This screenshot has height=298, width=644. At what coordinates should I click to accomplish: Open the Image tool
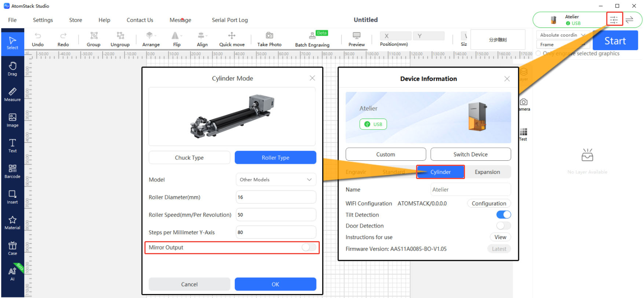[x=12, y=120]
